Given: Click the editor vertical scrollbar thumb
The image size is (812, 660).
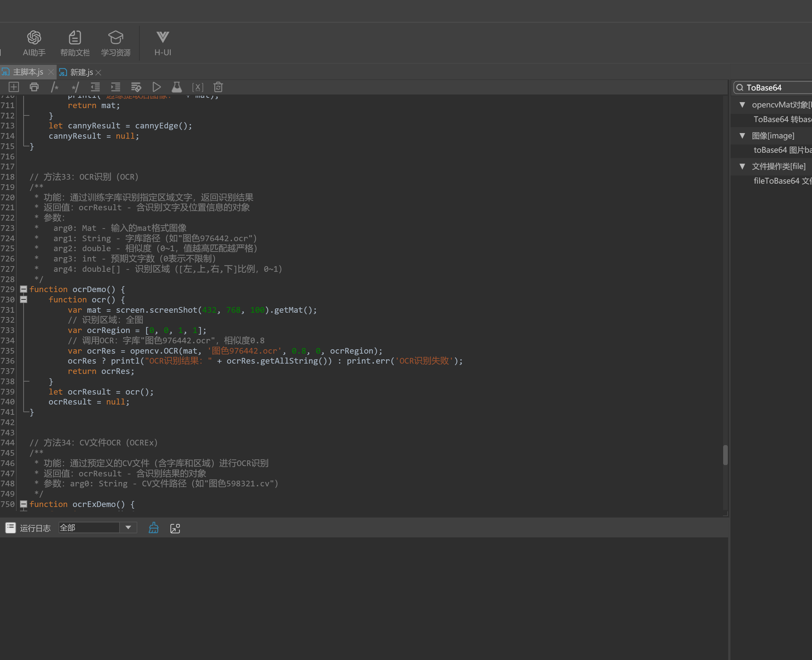Looking at the screenshot, I should 725,455.
